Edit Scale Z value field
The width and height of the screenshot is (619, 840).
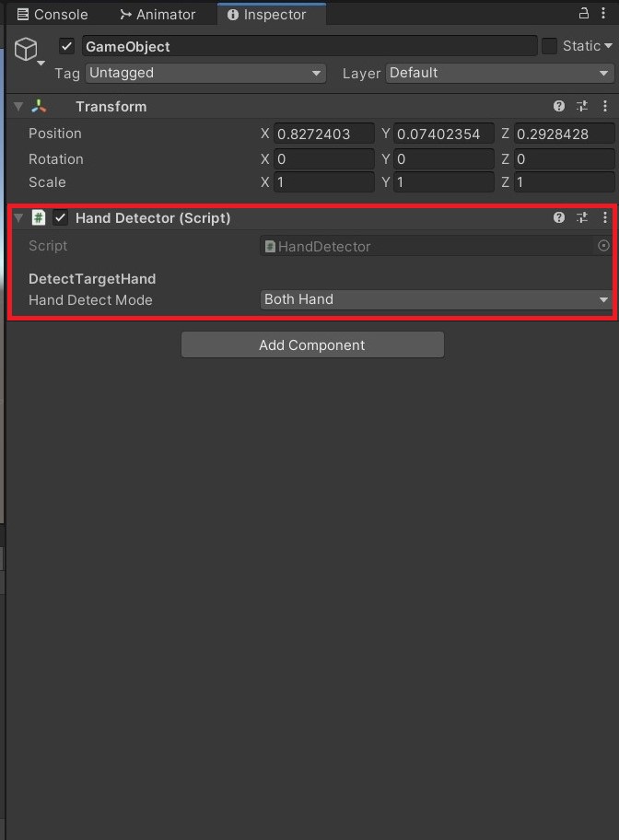coord(563,182)
